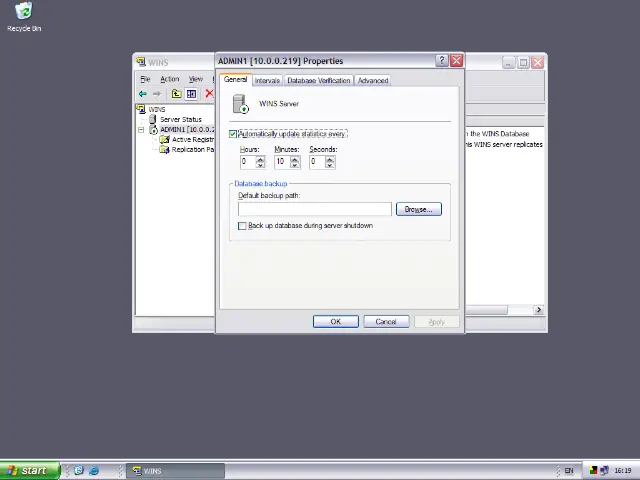
Task: Select Server Status in the tree
Action: (x=181, y=119)
